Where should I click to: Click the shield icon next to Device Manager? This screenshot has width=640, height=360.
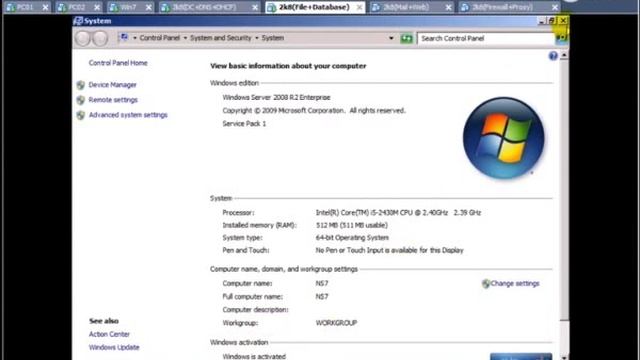point(81,85)
